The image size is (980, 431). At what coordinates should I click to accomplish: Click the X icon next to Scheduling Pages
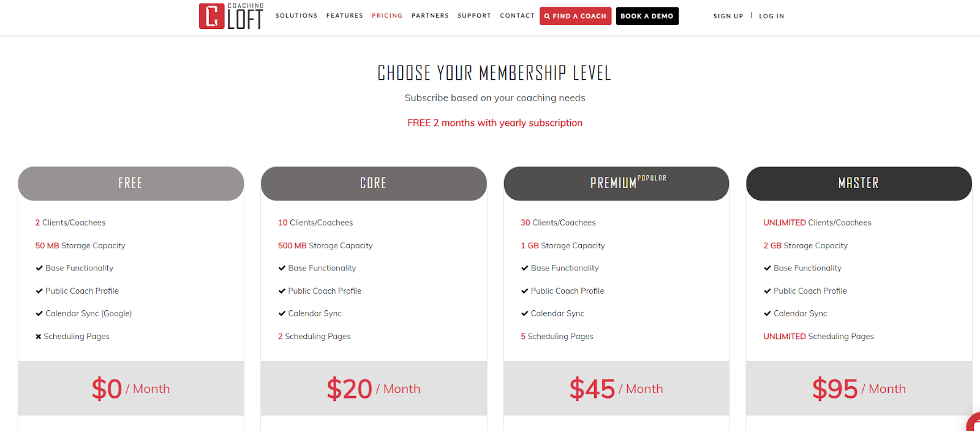pos(39,337)
